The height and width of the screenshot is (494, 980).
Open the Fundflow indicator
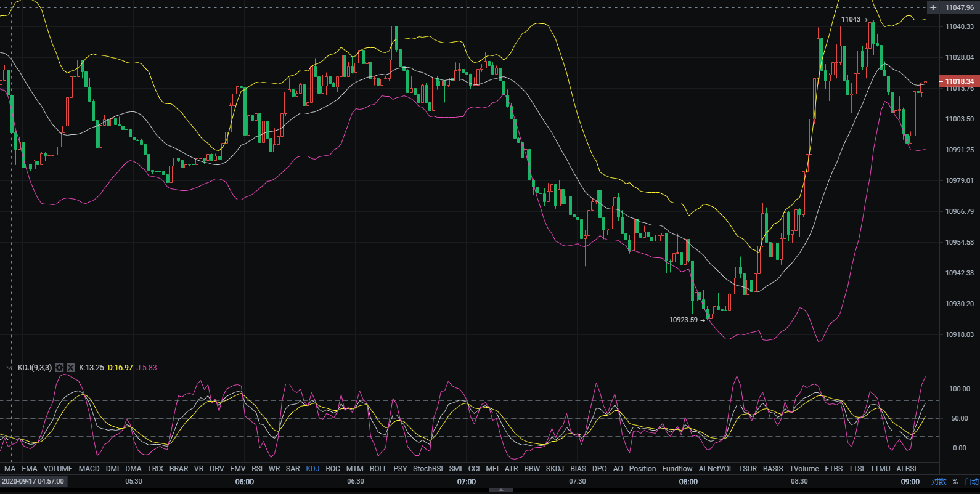(x=677, y=469)
